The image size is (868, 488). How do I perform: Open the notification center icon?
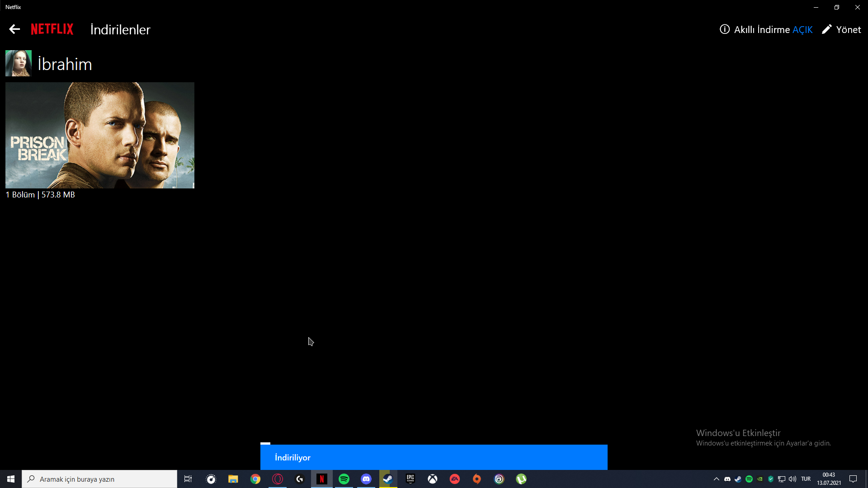pyautogui.click(x=853, y=479)
